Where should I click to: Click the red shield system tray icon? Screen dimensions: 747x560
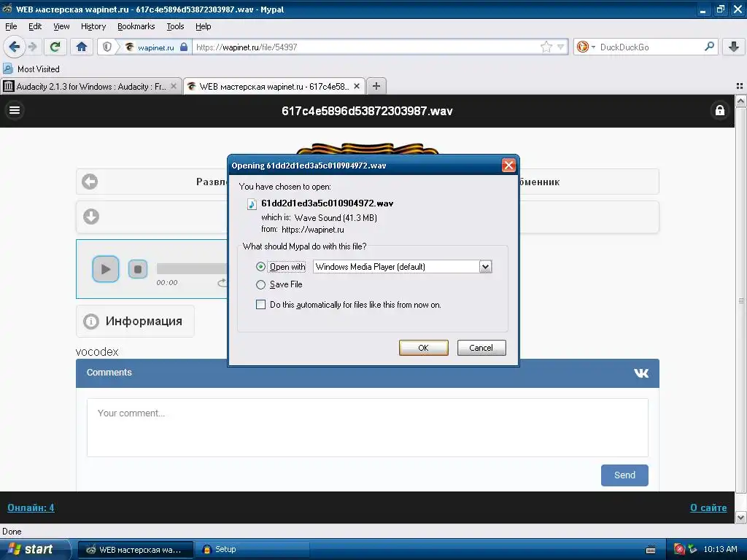pyautogui.click(x=679, y=549)
